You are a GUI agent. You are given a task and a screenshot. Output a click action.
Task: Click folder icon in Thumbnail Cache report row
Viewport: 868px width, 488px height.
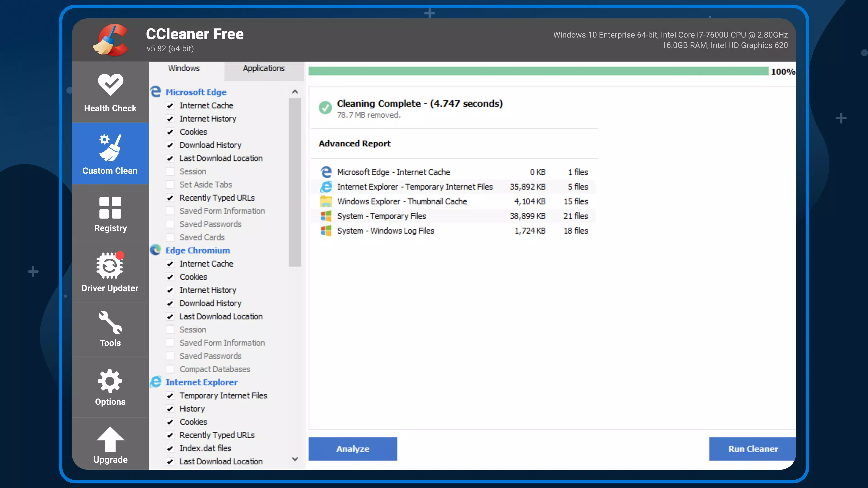[x=326, y=201]
